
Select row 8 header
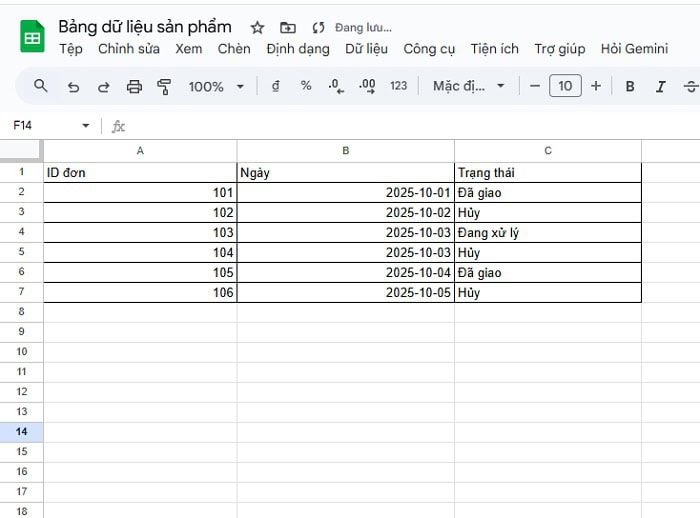(21, 312)
